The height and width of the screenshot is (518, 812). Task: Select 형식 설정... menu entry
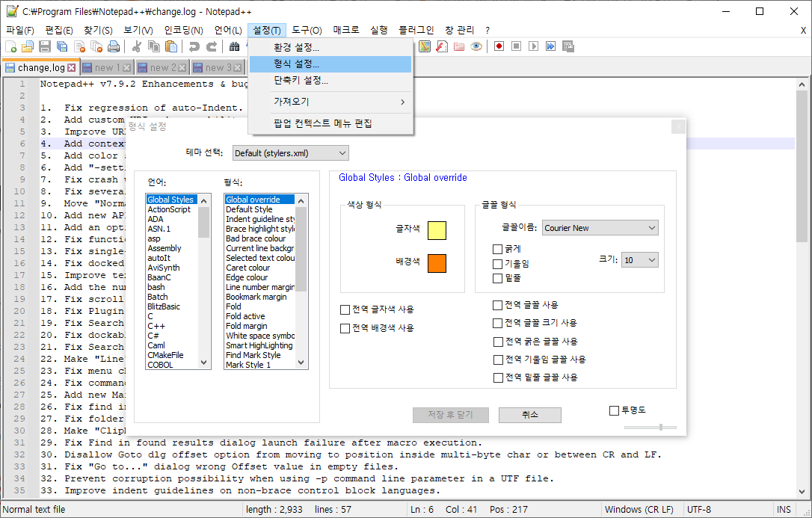[330, 64]
